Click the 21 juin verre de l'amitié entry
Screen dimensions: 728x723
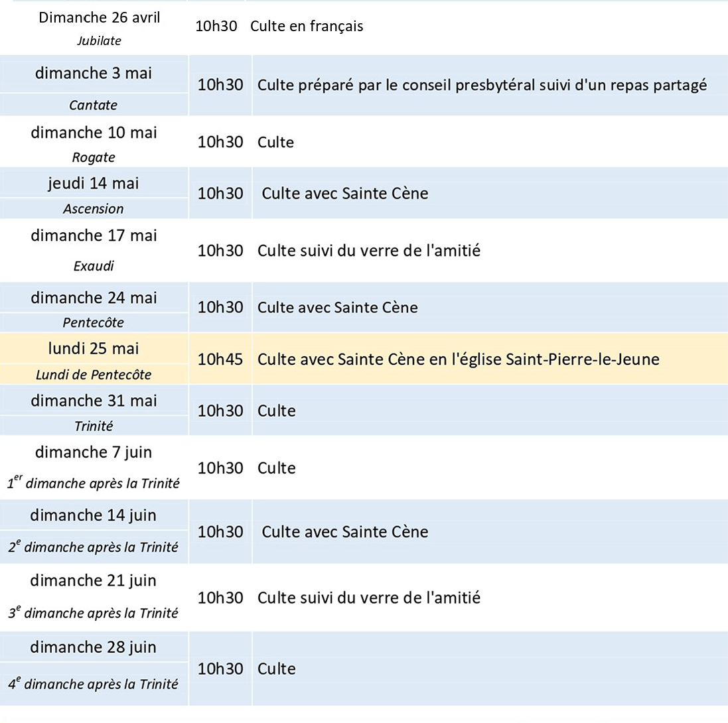[x=368, y=598]
